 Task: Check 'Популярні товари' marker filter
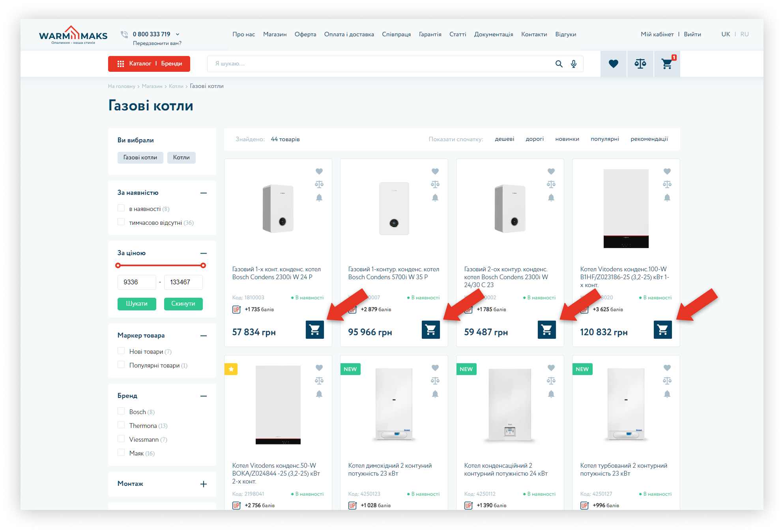click(121, 364)
